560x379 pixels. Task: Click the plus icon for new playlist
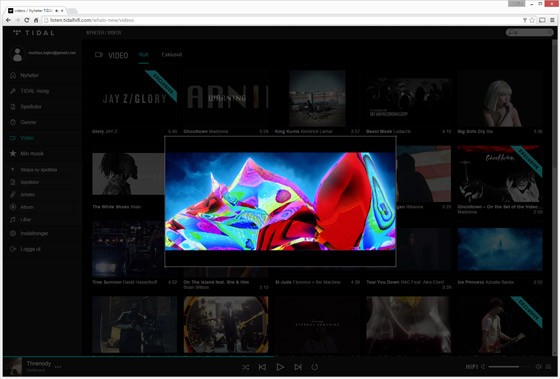coord(13,169)
